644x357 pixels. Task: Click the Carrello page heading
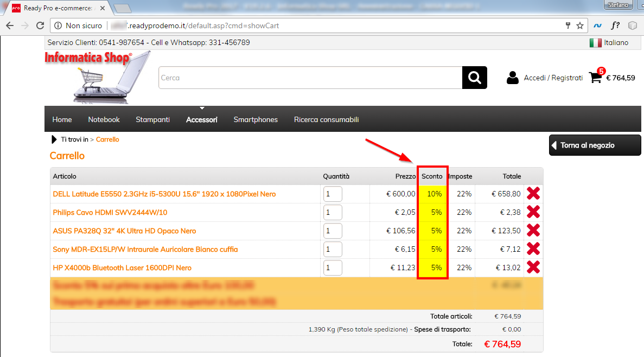(x=67, y=156)
